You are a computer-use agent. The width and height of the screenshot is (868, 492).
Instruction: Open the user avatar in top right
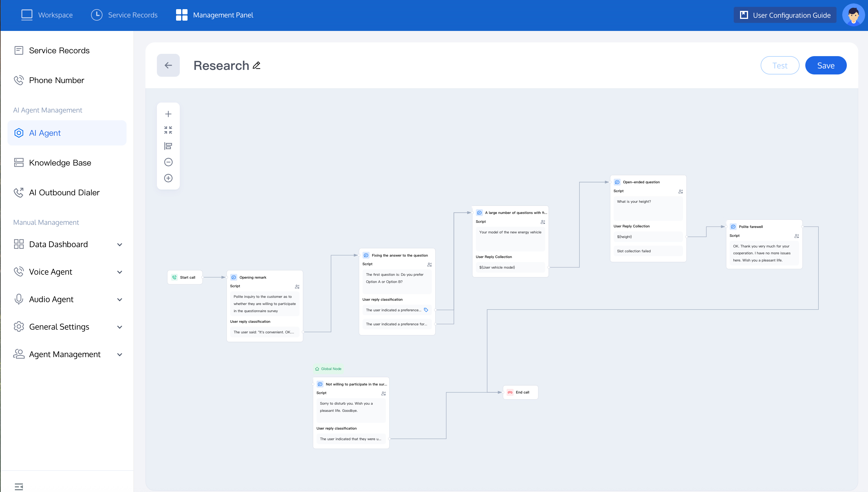(x=853, y=15)
